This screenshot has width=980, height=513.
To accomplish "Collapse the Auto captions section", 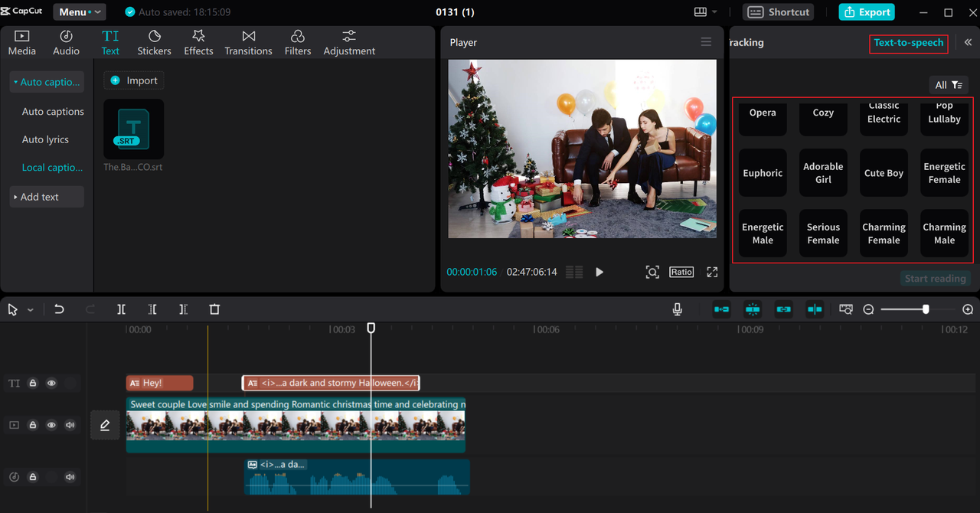I will (x=47, y=82).
